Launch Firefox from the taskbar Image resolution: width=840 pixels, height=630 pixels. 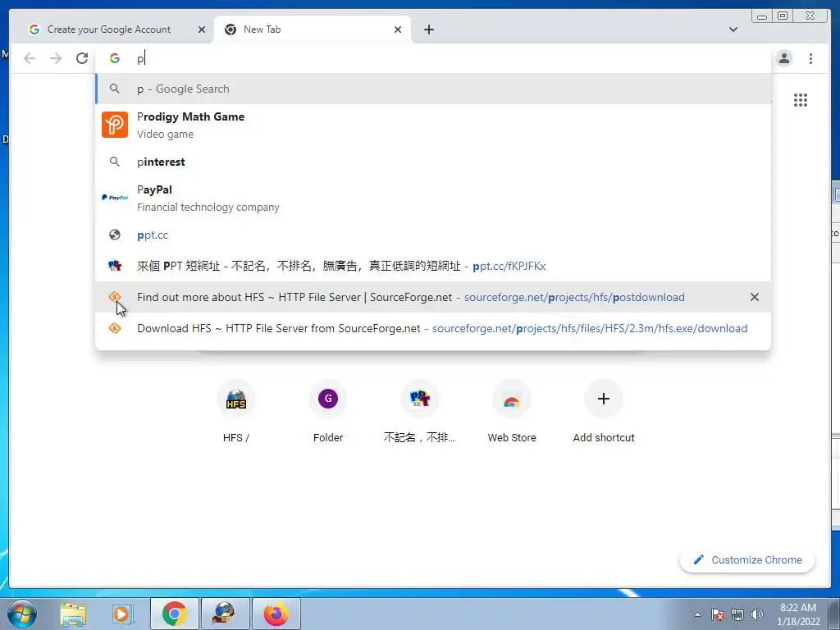[276, 614]
